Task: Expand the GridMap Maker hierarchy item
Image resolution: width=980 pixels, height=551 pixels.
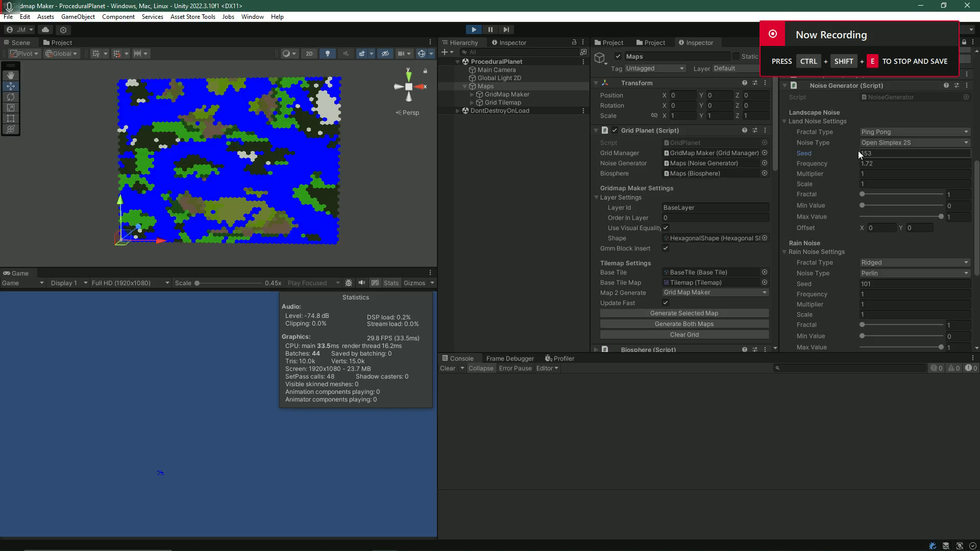Action: click(472, 94)
